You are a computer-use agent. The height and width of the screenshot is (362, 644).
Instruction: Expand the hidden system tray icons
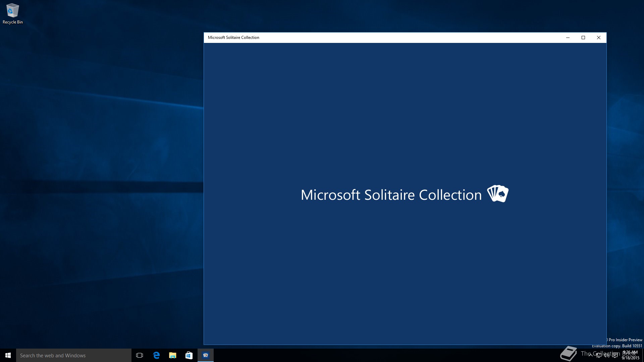click(x=591, y=355)
